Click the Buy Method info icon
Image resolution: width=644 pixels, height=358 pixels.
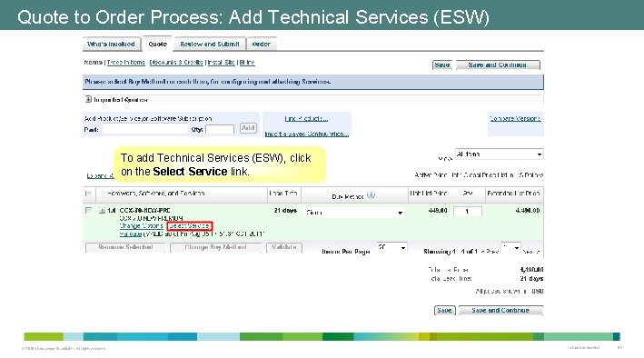(371, 194)
